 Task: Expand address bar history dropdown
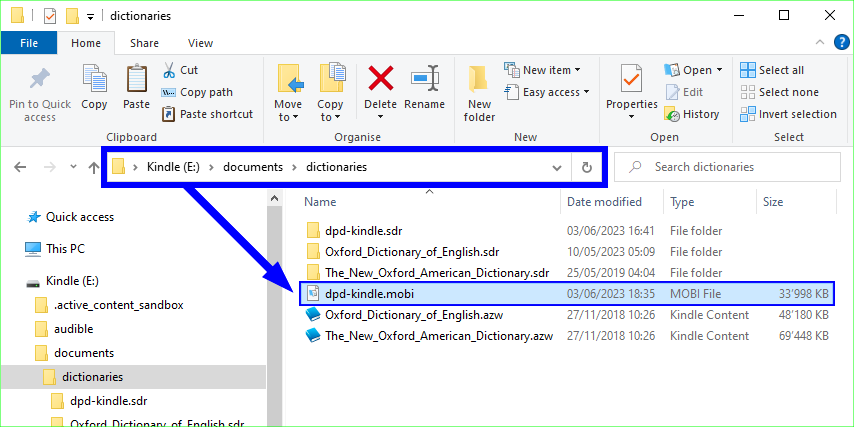click(x=557, y=167)
